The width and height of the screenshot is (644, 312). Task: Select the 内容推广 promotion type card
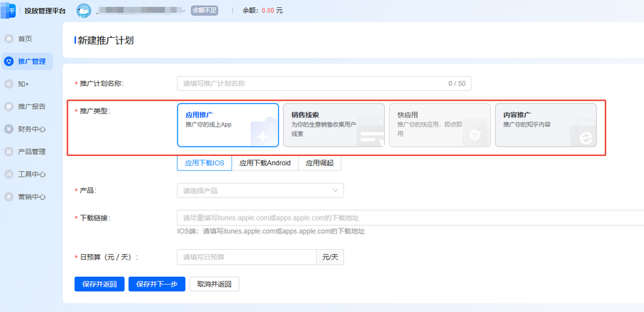pyautogui.click(x=546, y=125)
